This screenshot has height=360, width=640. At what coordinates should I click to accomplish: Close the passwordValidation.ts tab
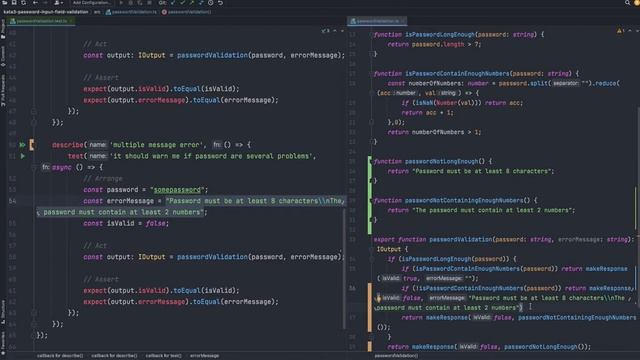coord(403,21)
